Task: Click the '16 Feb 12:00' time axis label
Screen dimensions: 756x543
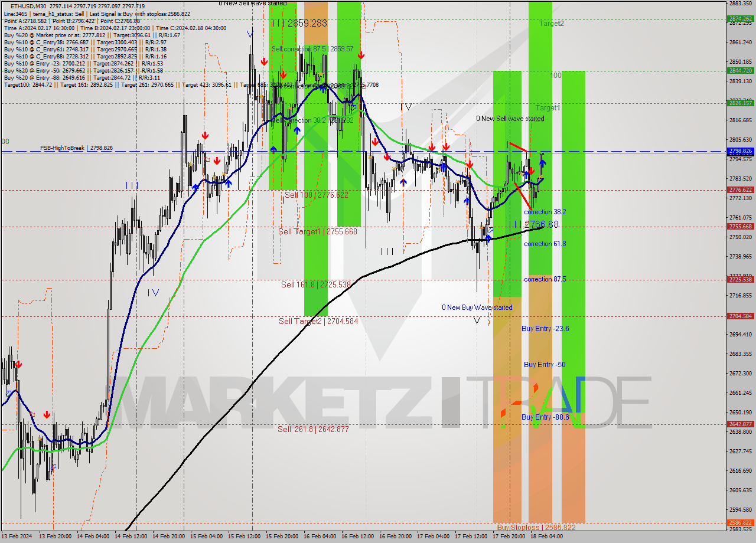Action: (x=356, y=537)
